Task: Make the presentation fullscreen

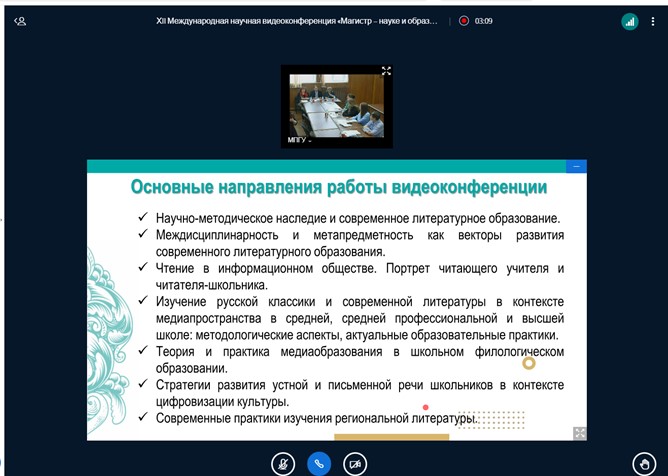Action: [579, 432]
